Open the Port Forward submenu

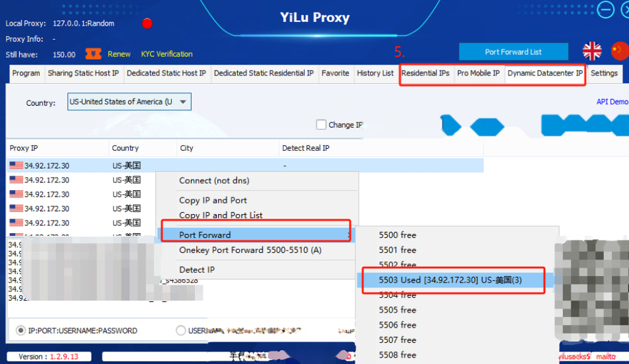(256, 235)
